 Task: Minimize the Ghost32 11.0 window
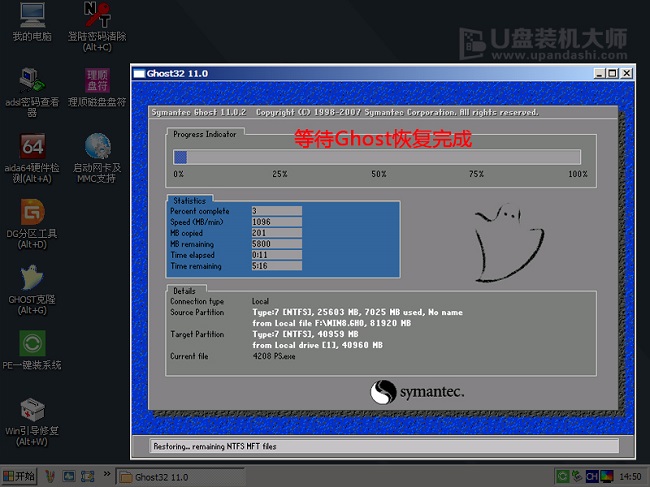(x=598, y=74)
